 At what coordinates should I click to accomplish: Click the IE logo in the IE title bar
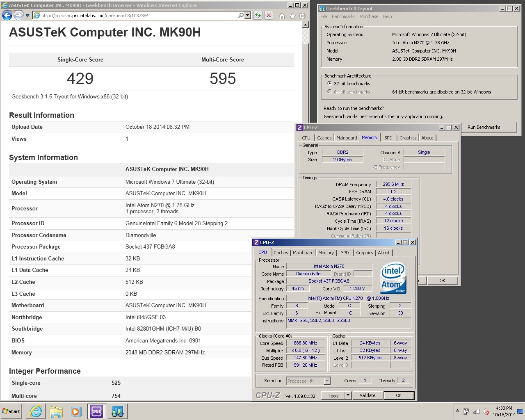coord(5,5)
